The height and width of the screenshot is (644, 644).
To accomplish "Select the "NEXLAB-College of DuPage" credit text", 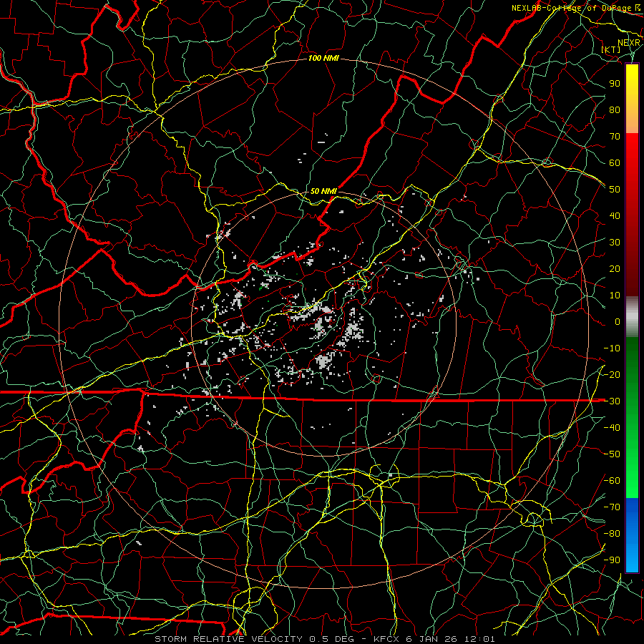I will point(572,8).
